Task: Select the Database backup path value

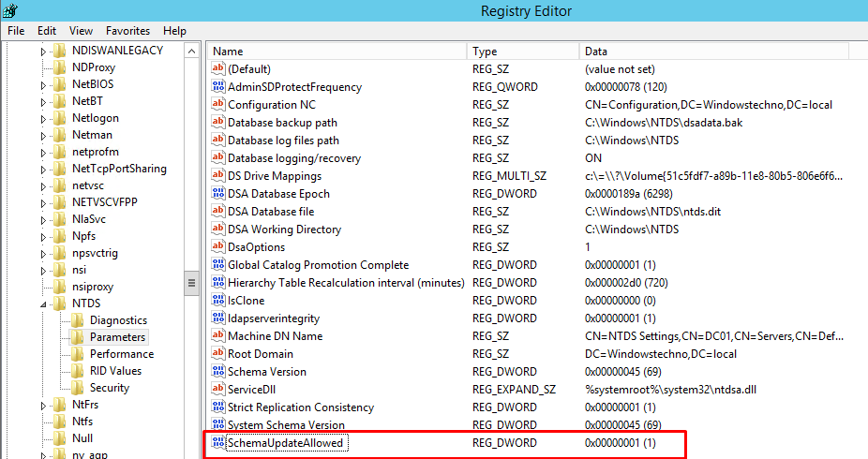Action: coord(282,123)
